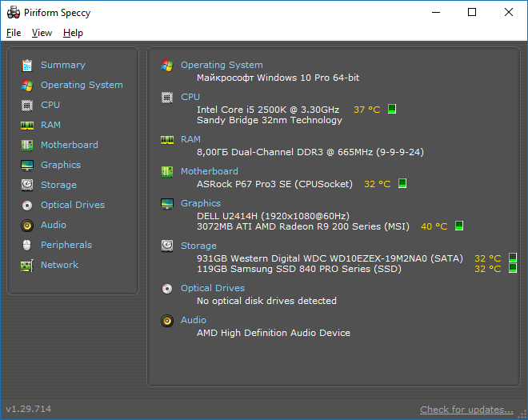This screenshot has width=528, height=420.
Task: Open the File menu
Action: pos(14,33)
